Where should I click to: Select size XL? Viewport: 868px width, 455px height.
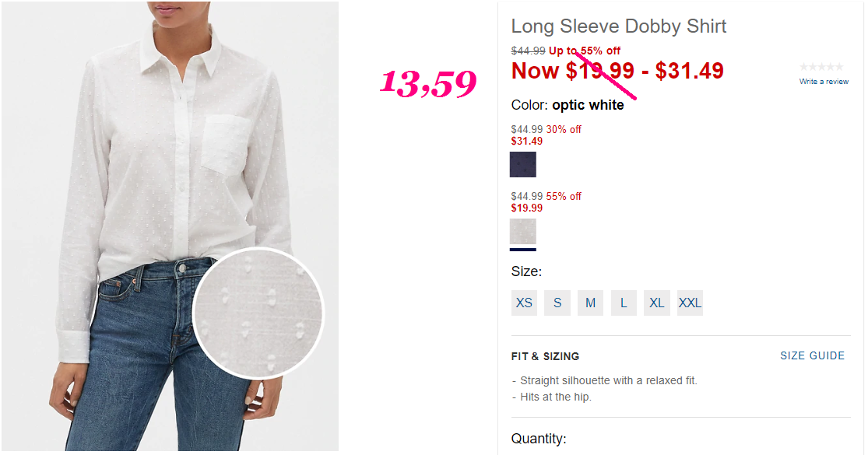657,303
